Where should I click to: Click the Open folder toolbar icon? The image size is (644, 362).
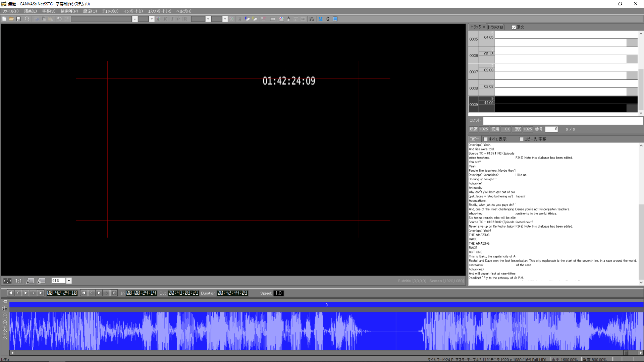click(x=11, y=19)
